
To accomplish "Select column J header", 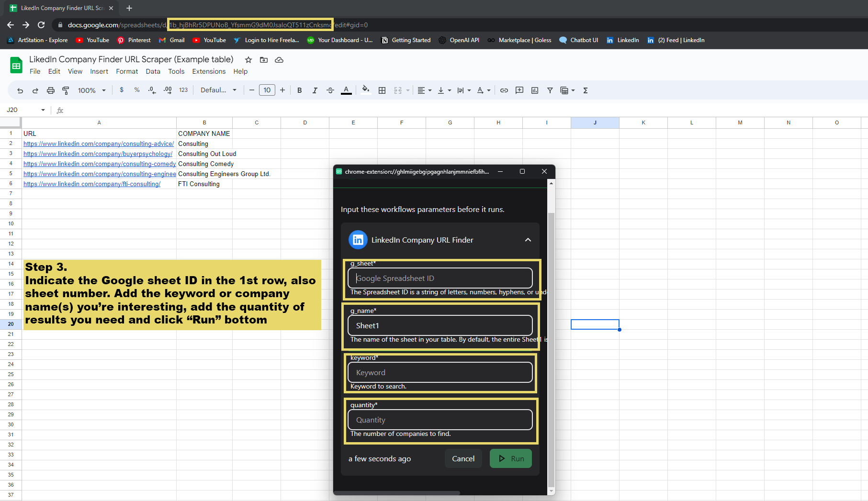I will point(595,122).
